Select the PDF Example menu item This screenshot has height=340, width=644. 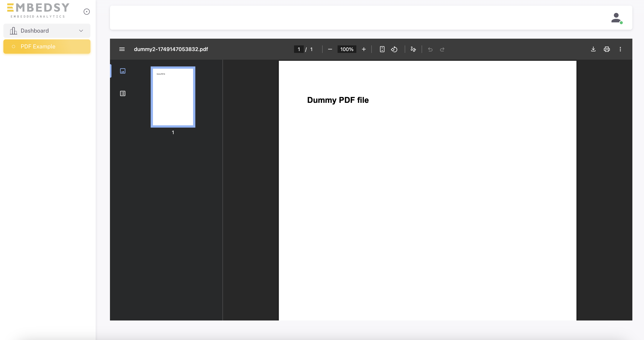[x=38, y=47]
